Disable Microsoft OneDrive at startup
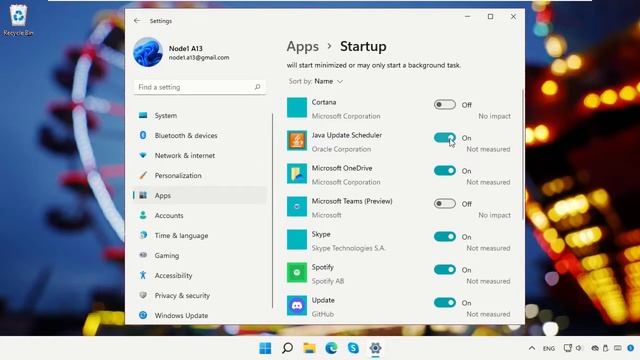Screen dimensions: 640x360 point(444,171)
